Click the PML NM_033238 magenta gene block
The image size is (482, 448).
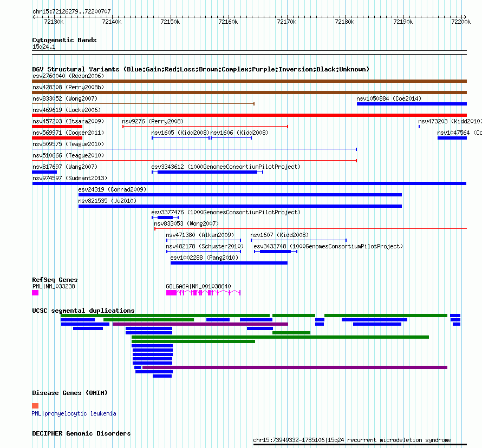pyautogui.click(x=35, y=293)
